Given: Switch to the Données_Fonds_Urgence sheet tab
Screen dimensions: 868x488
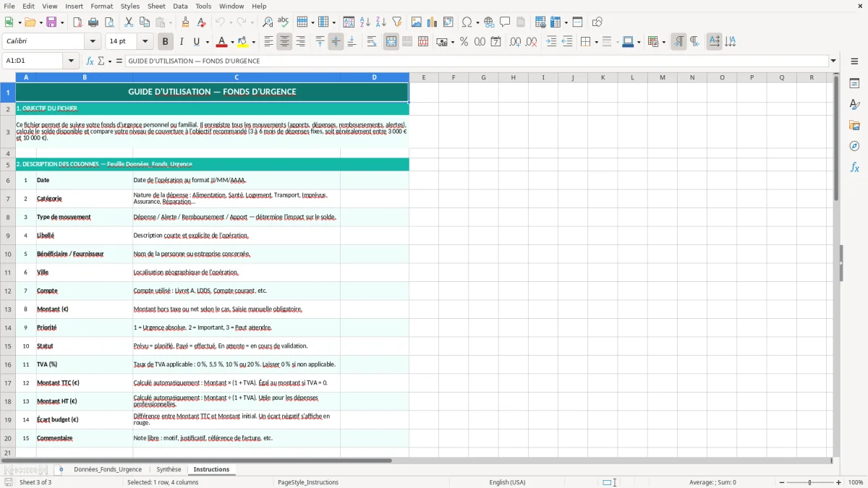Looking at the screenshot, I should pyautogui.click(x=108, y=469).
